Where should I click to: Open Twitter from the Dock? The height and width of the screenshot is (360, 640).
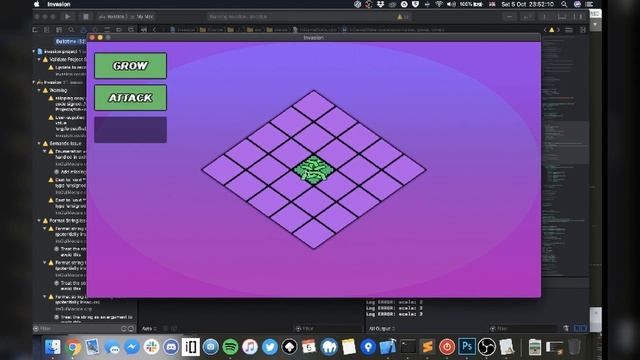270,347
